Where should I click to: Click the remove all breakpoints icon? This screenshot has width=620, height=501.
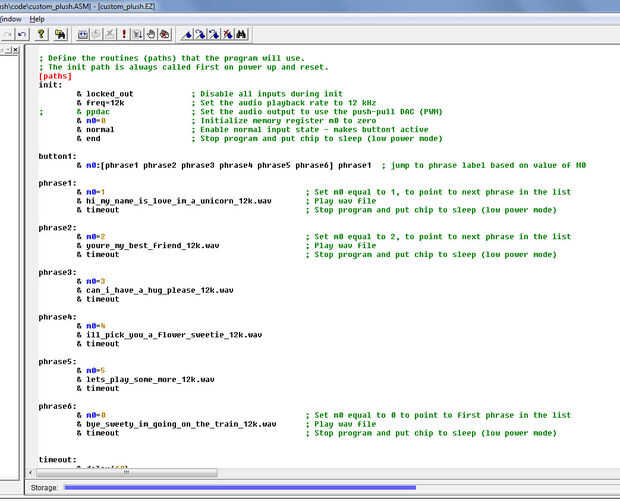pos(165,35)
